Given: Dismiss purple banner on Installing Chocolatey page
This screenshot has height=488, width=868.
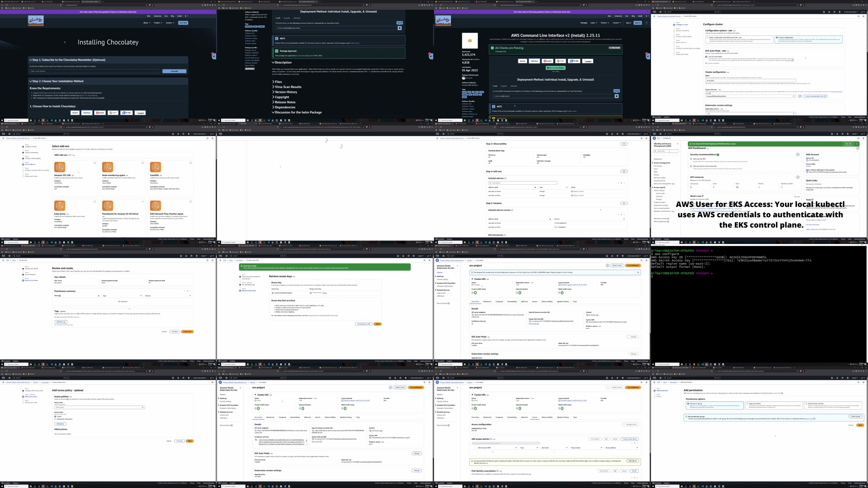Looking at the screenshot, I should 214,12.
